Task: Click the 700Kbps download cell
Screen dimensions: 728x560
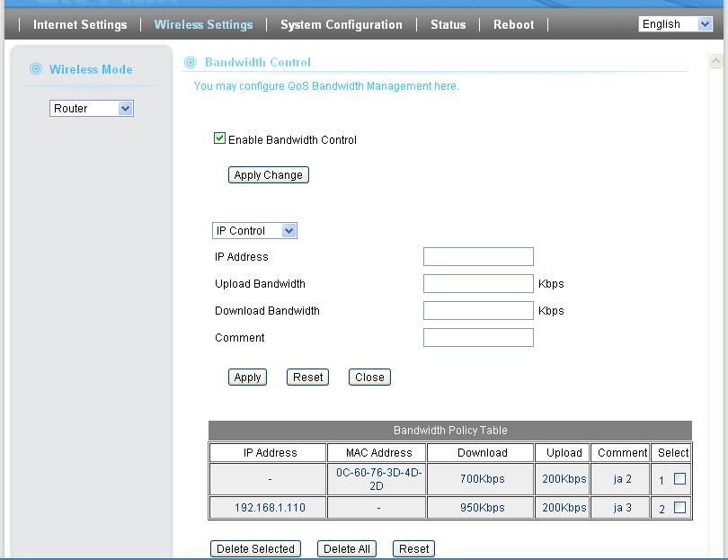Action: click(x=480, y=479)
